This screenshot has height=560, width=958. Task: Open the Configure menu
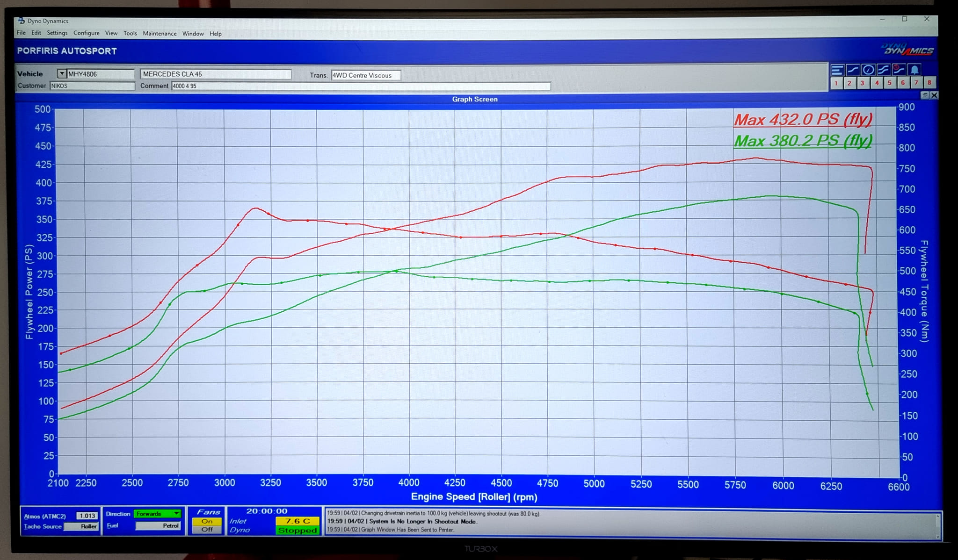click(x=86, y=33)
